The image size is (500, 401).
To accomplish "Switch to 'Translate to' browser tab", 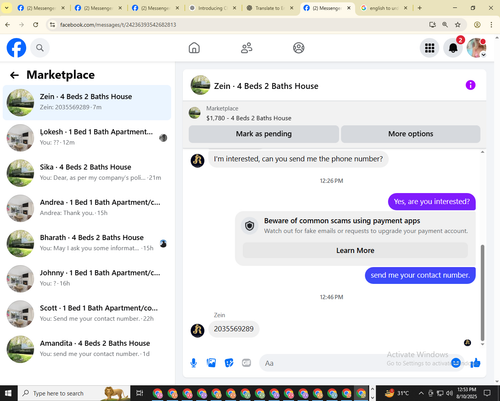I will [x=269, y=8].
